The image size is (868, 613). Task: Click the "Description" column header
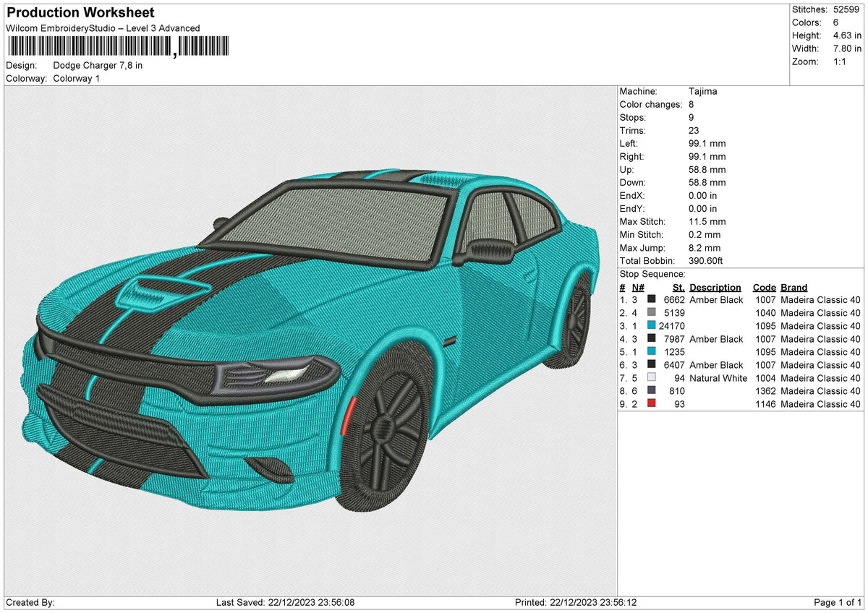[715, 288]
